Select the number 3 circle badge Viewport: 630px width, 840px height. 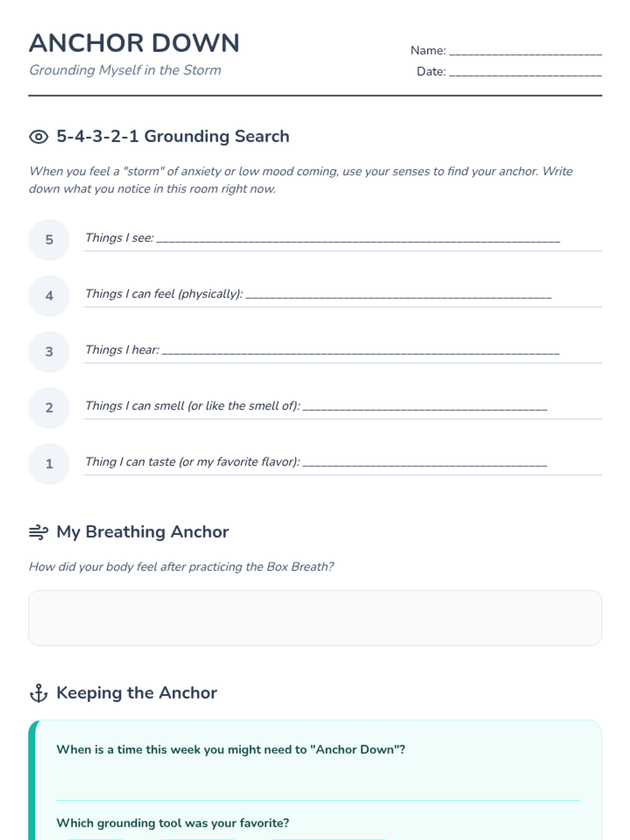coord(49,352)
